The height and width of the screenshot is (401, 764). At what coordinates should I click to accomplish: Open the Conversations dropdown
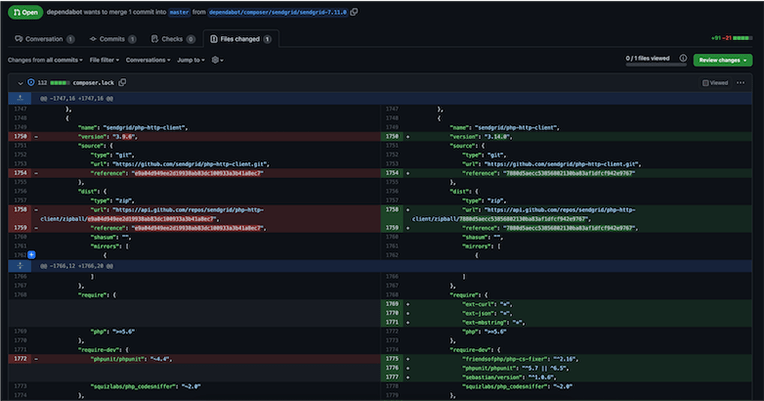(148, 60)
